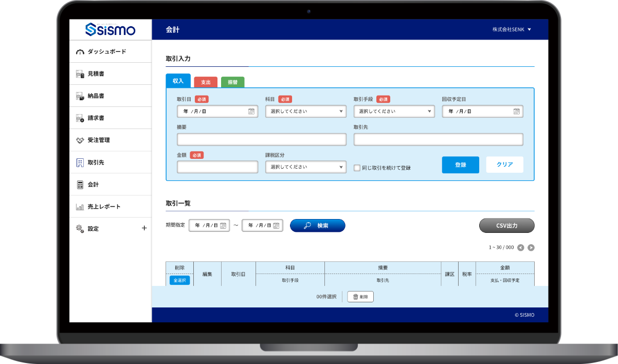Click the SISMO logo
618x364 pixels.
click(x=110, y=29)
